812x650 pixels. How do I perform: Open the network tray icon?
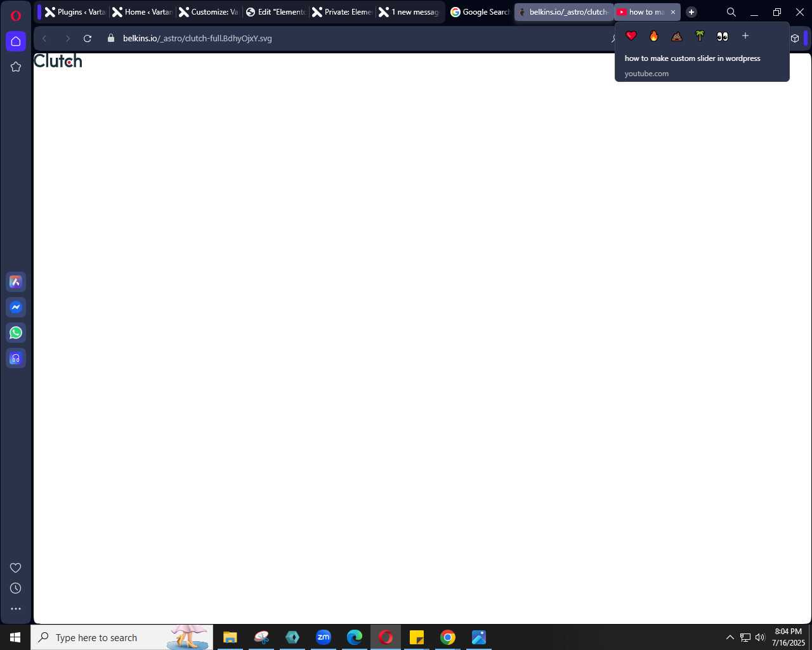[745, 637]
